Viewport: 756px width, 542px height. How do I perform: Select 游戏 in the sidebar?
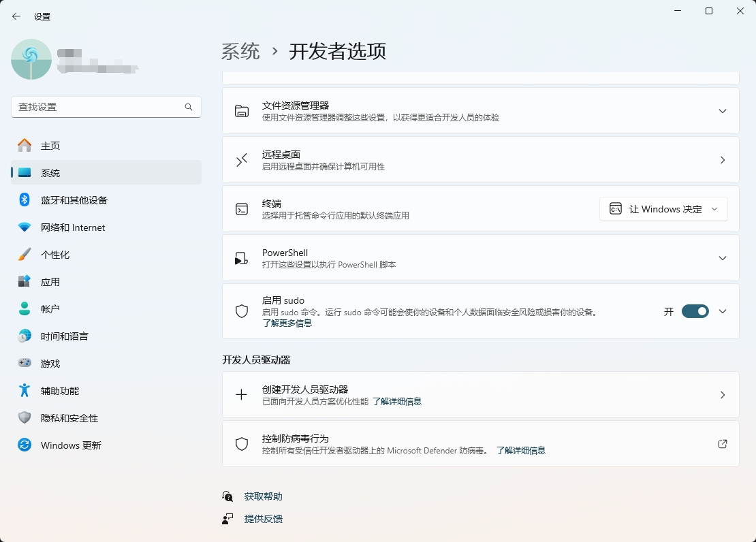[x=106, y=363]
